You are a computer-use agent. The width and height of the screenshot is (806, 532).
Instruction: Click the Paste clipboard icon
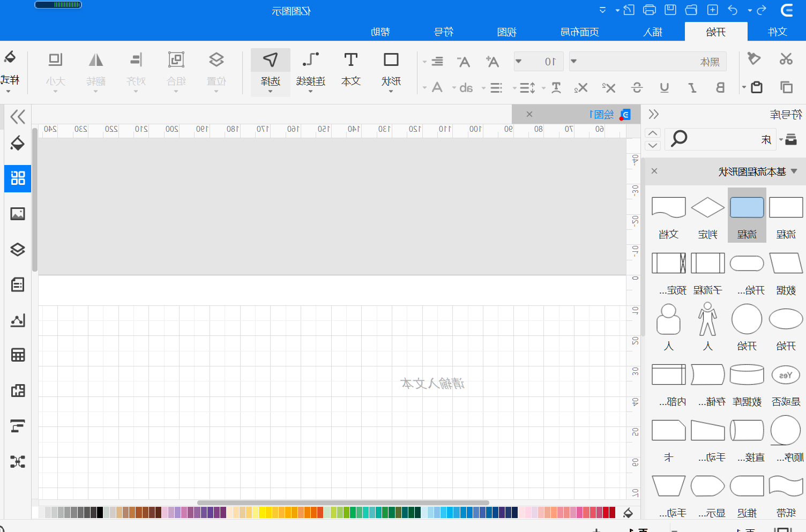(756, 87)
